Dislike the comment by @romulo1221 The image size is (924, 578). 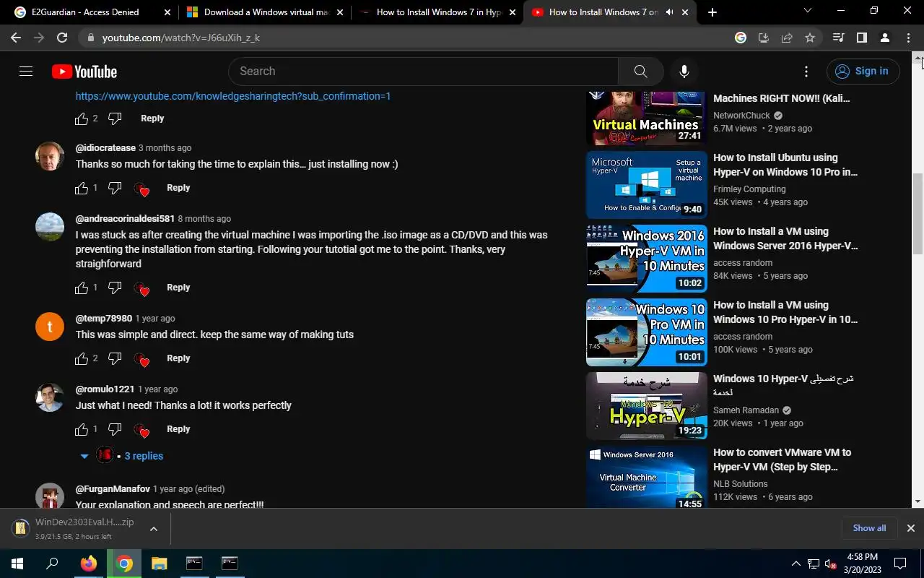tap(115, 429)
